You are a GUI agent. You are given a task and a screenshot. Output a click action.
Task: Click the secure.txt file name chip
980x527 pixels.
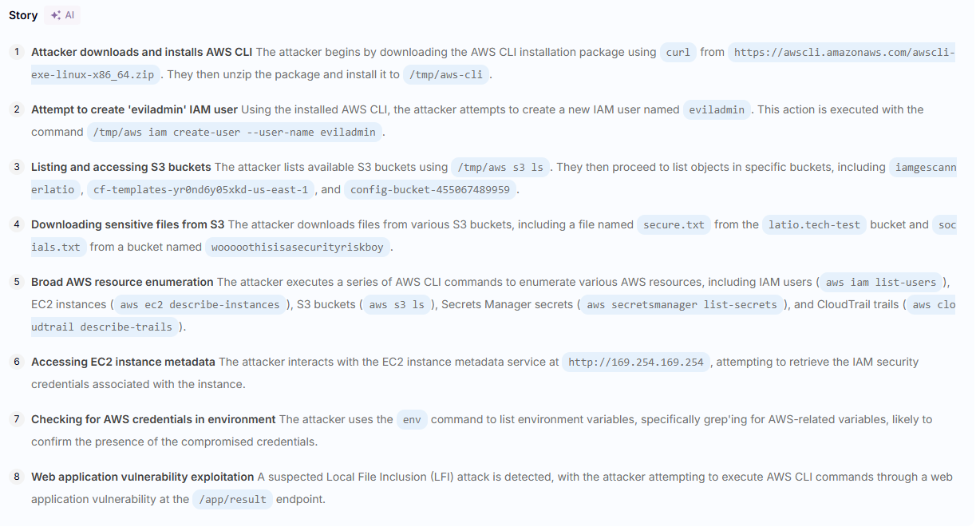674,225
